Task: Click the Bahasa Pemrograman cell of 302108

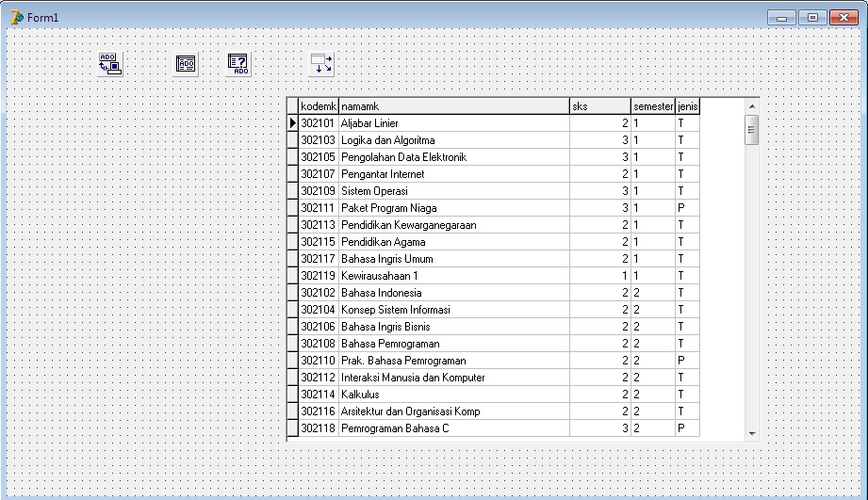Action: coord(454,344)
